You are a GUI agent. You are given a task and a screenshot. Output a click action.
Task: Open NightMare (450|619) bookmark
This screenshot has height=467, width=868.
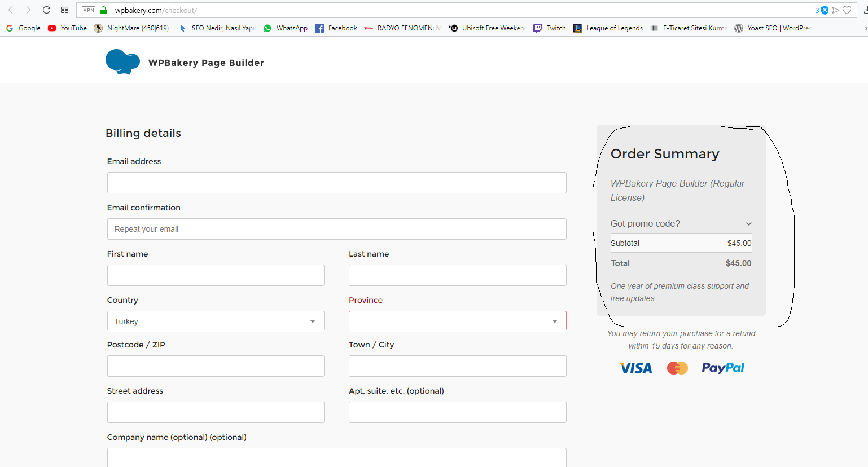pyautogui.click(x=131, y=28)
